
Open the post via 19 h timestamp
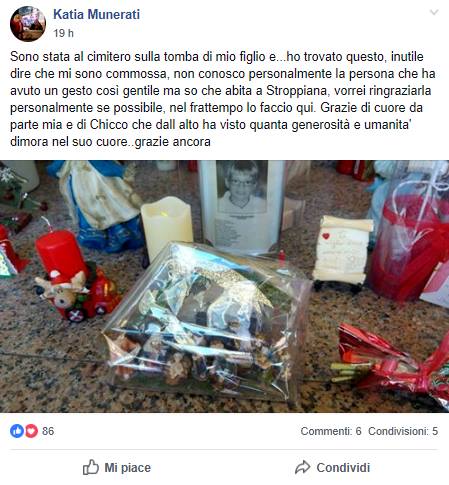63,33
